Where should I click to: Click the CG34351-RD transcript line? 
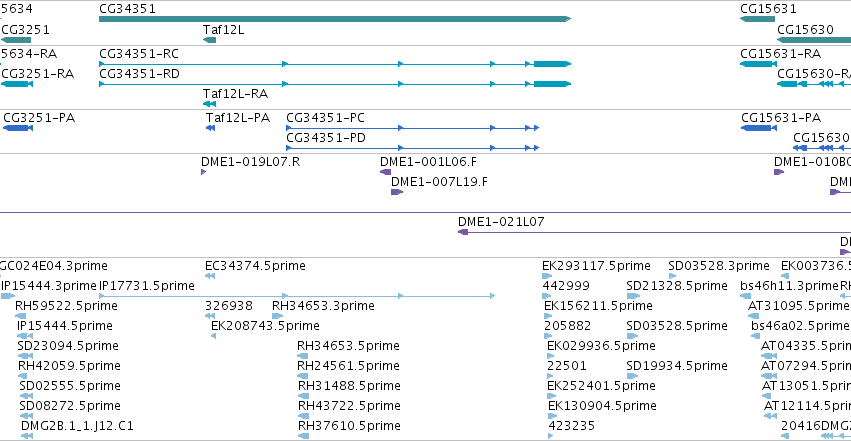[335, 84]
